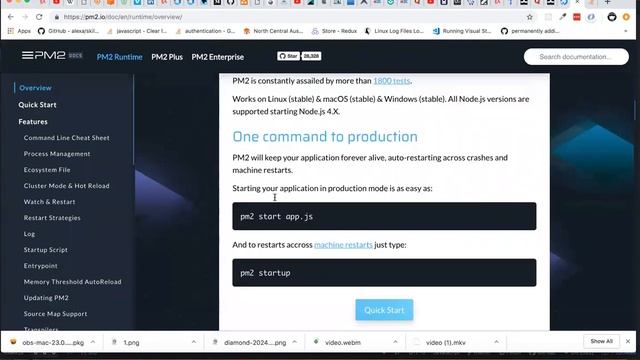Open Startup Script page
This screenshot has height=360, width=640.
coord(46,250)
